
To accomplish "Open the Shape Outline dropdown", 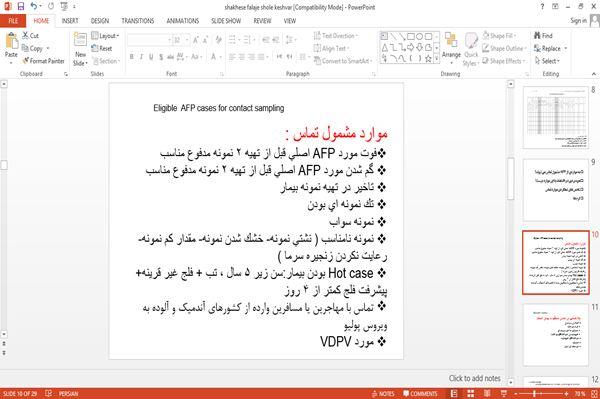I will pyautogui.click(x=504, y=48).
